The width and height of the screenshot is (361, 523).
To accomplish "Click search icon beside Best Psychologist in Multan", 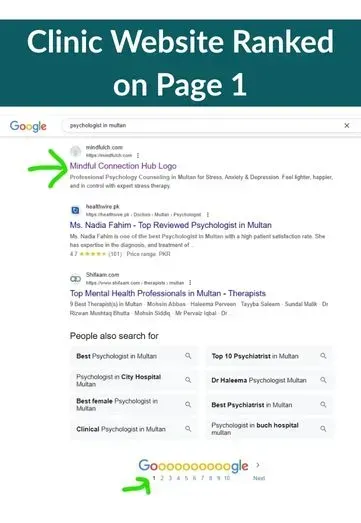I will coord(188,356).
